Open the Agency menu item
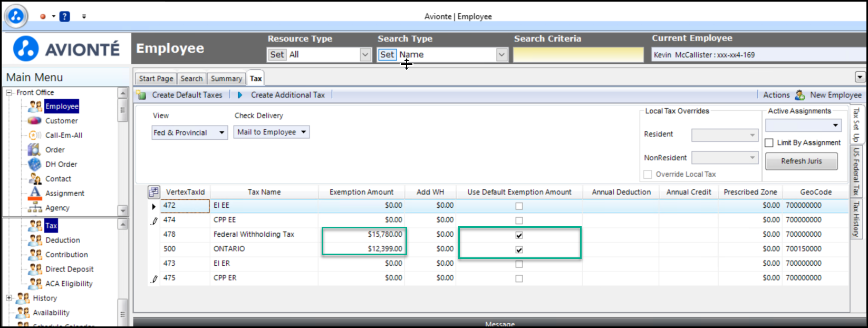868x328 pixels. (57, 208)
